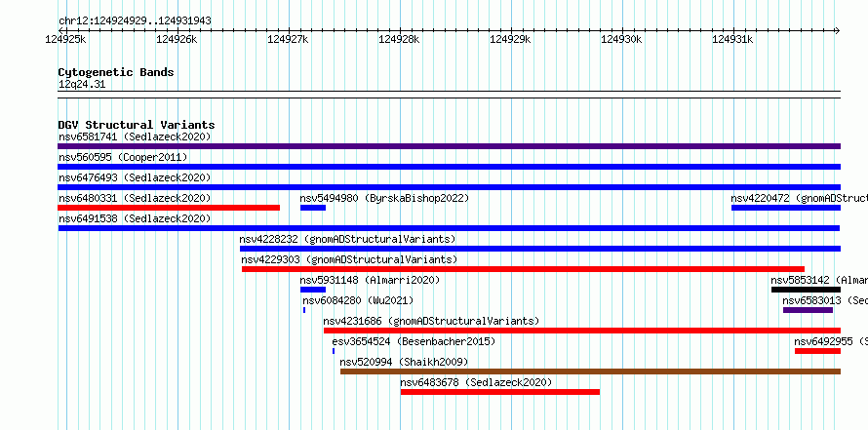Select the red nsv6492955 variant bar
This screenshot has height=430, width=868.
pos(817,351)
